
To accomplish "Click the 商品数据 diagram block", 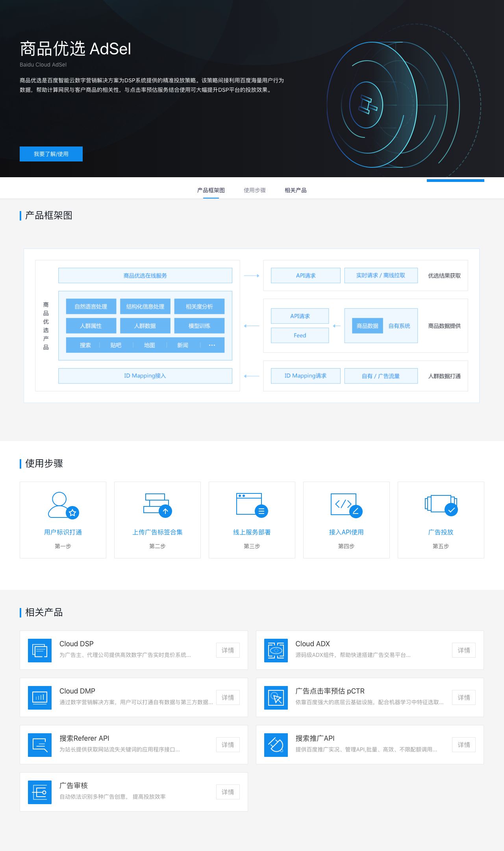I will (x=367, y=326).
